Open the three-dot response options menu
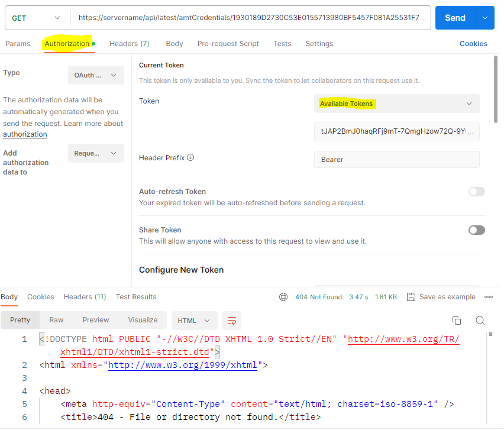Screen dimensions: 504x430 pyautogui.click(x=488, y=297)
